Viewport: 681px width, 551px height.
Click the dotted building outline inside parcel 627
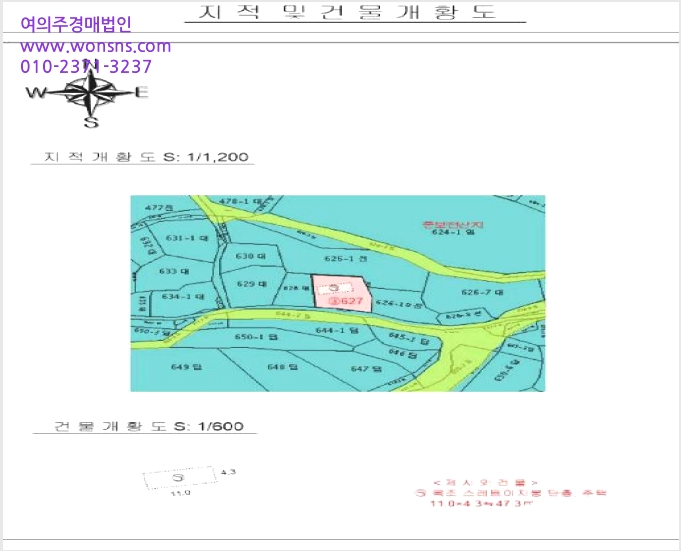[334, 288]
